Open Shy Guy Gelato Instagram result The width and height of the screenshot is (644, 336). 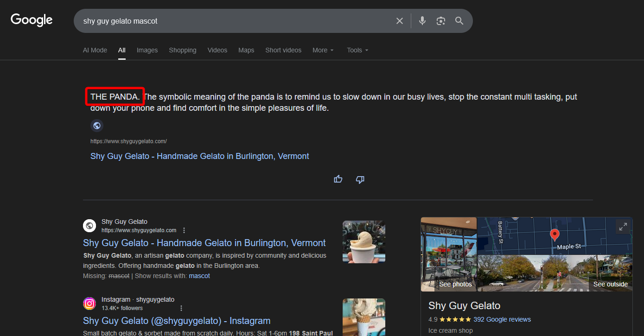point(177,321)
